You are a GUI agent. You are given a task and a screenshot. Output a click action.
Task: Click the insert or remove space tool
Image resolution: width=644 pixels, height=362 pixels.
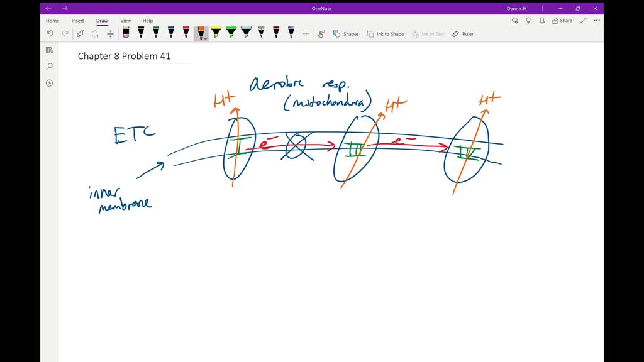[x=110, y=34]
